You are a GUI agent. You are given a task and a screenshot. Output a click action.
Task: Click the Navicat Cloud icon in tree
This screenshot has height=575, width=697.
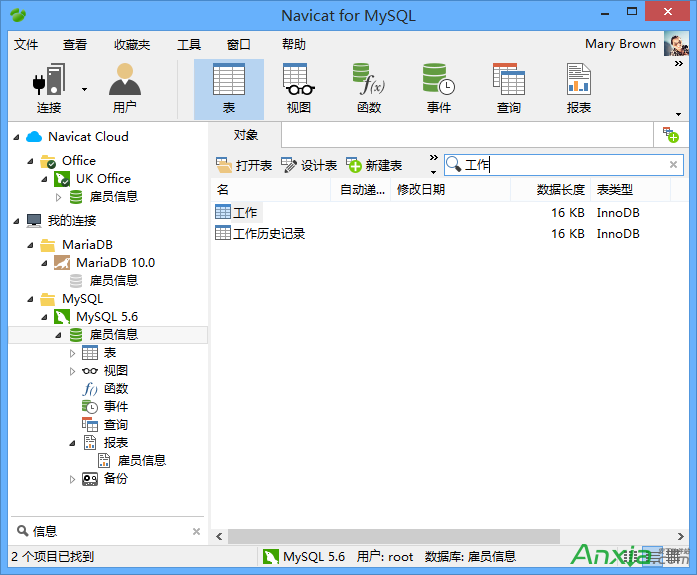[x=34, y=137]
